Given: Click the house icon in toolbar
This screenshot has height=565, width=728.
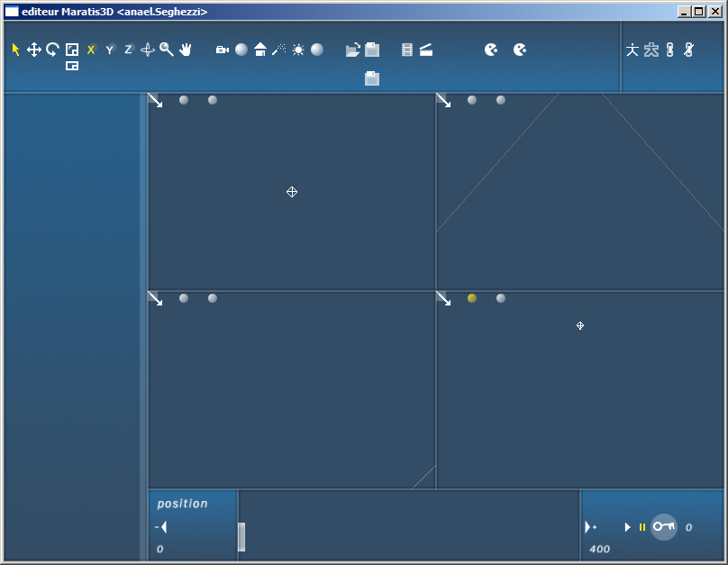Looking at the screenshot, I should pyautogui.click(x=260, y=50).
